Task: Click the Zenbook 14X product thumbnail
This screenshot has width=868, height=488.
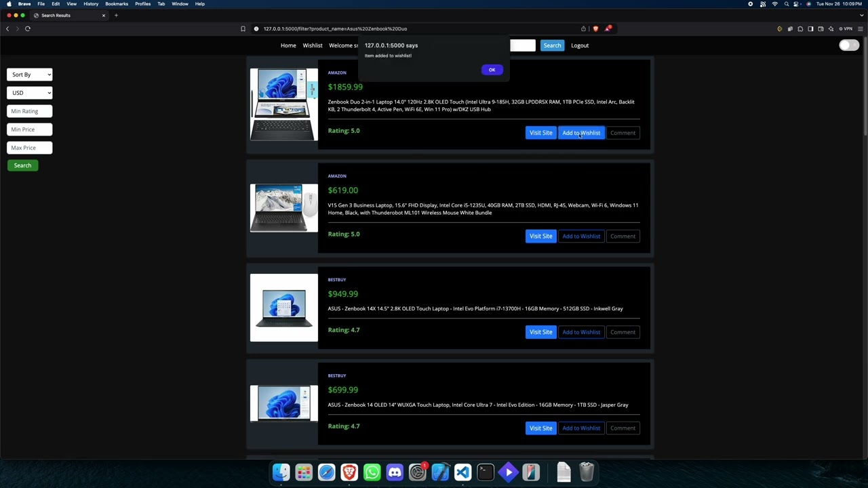Action: [x=283, y=308]
